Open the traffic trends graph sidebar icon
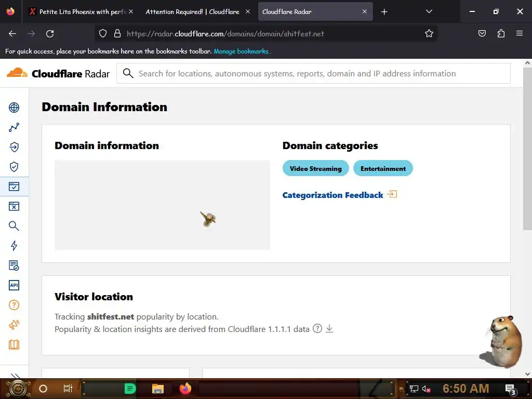Screen dimensions: 532x399 tap(14, 127)
